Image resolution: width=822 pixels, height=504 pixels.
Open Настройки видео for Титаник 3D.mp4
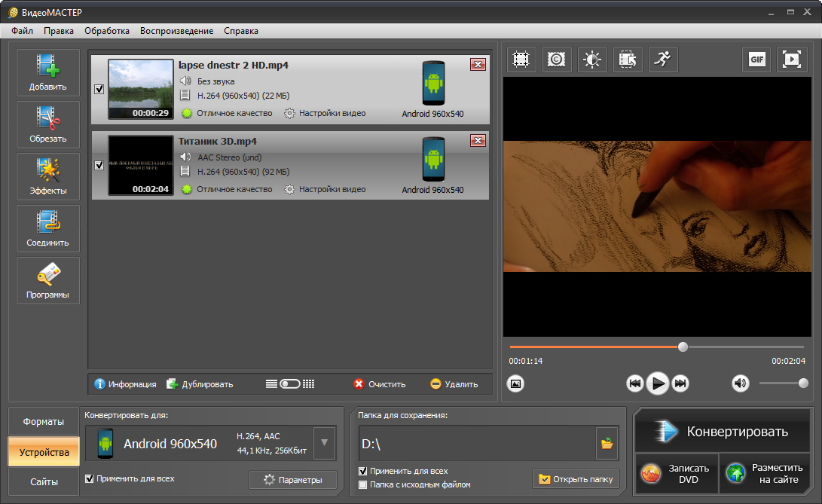[325, 189]
